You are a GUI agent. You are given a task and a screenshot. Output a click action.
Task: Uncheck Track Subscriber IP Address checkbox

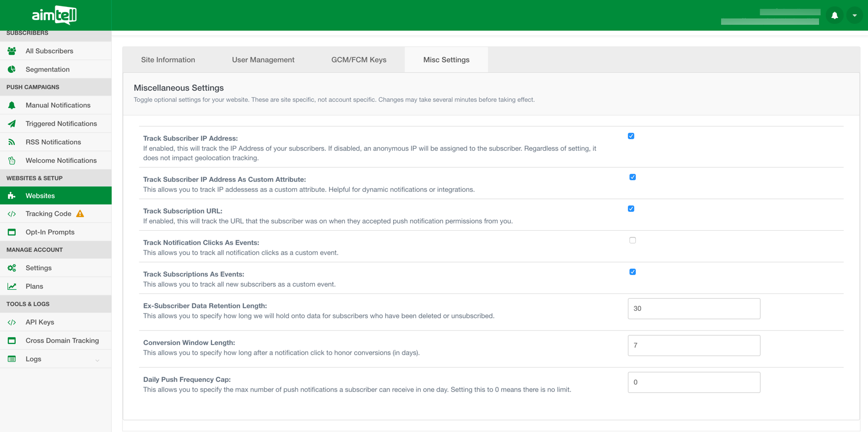click(631, 136)
